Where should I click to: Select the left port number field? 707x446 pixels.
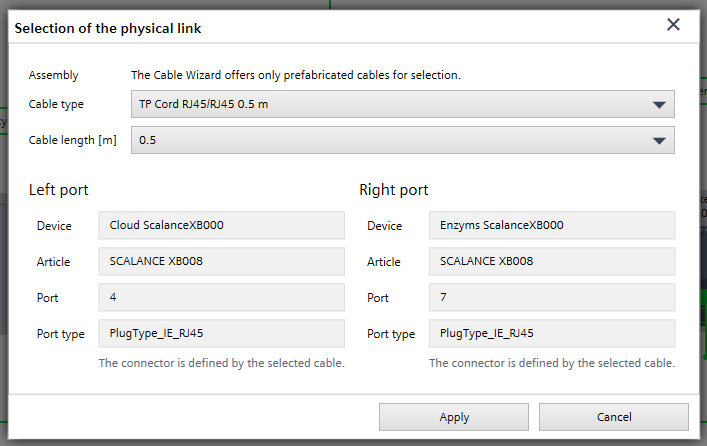(x=221, y=297)
